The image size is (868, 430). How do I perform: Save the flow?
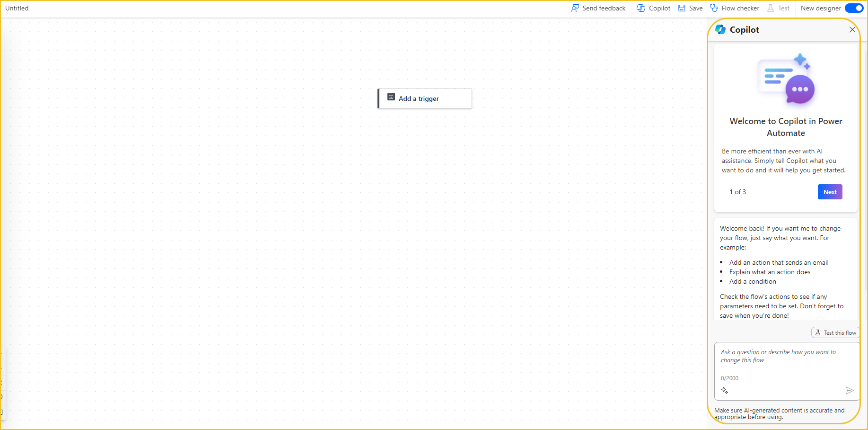pos(690,8)
